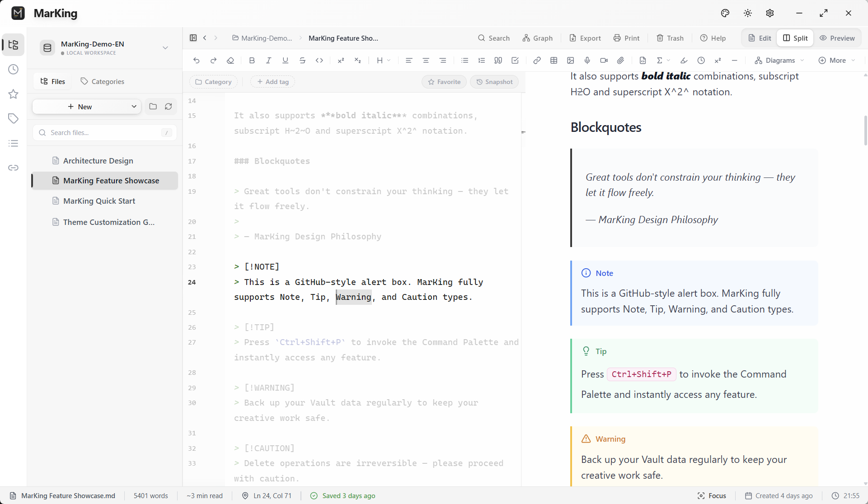This screenshot has width=868, height=504.
Task: Expand the MarKing-Demo-EN workspace dropdown
Action: click(165, 47)
